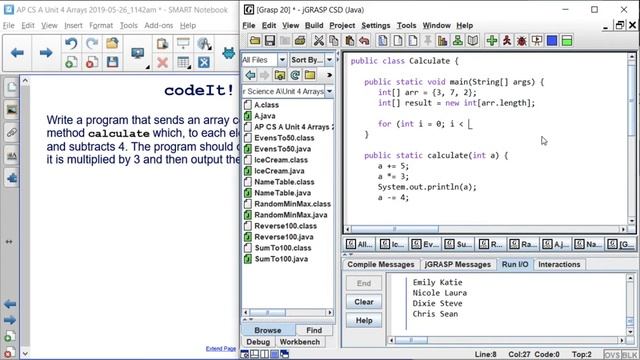Click SMART Notebook add page icon
This screenshot has height=360, width=640.
pos(71,62)
